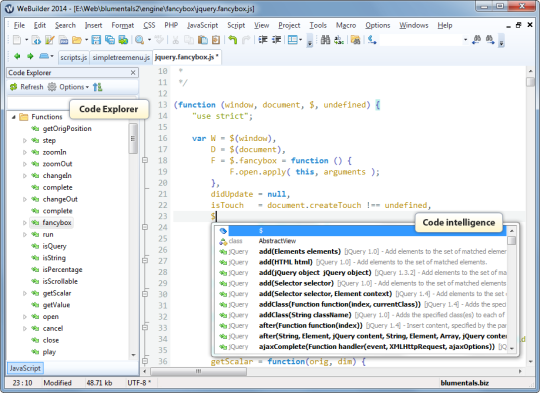Click the New document icon
The width and height of the screenshot is (540, 393).
tap(17, 40)
